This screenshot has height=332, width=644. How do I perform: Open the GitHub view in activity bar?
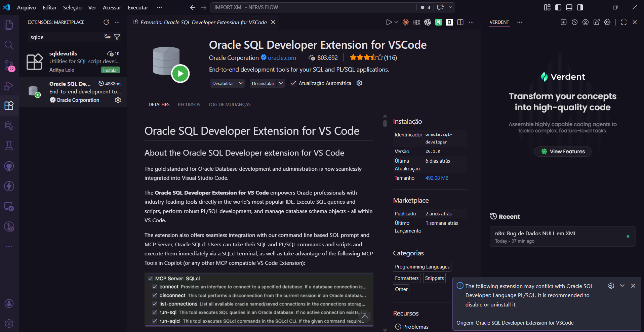[9, 166]
